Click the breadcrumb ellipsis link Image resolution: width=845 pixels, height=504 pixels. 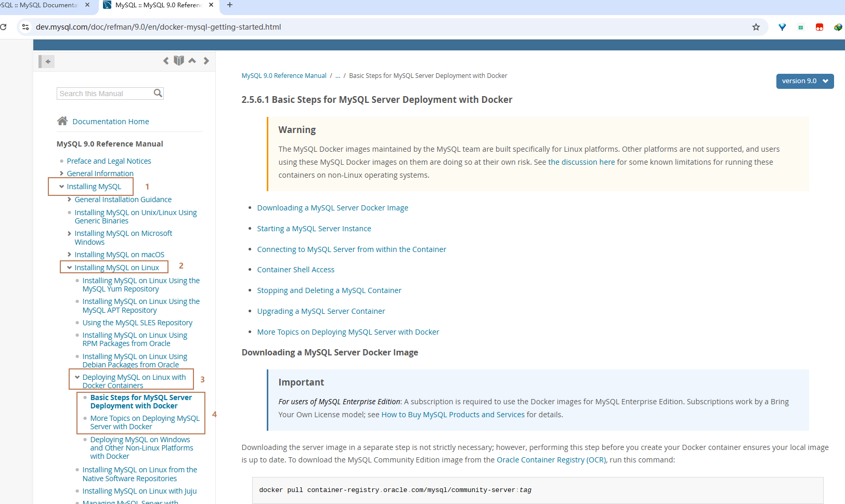(x=337, y=76)
